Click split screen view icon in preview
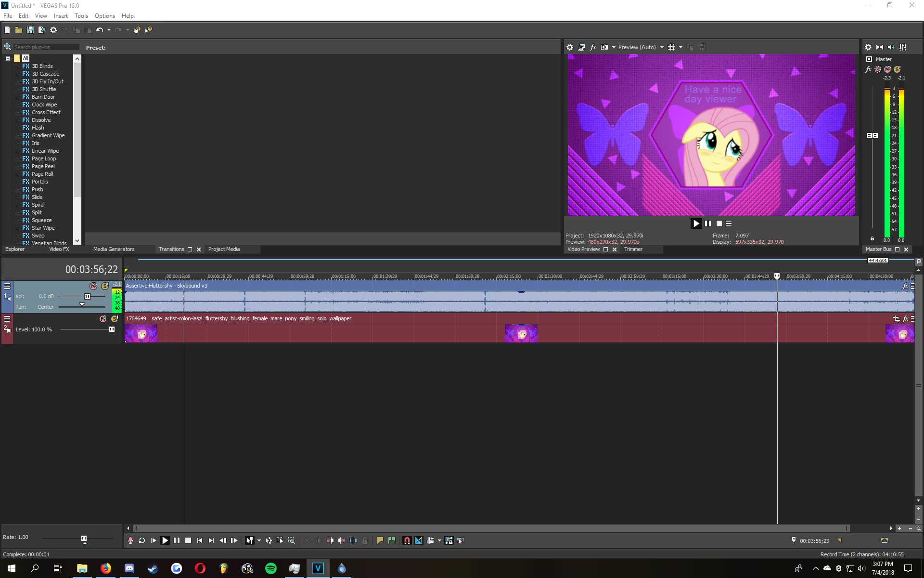924x578 pixels. click(604, 47)
